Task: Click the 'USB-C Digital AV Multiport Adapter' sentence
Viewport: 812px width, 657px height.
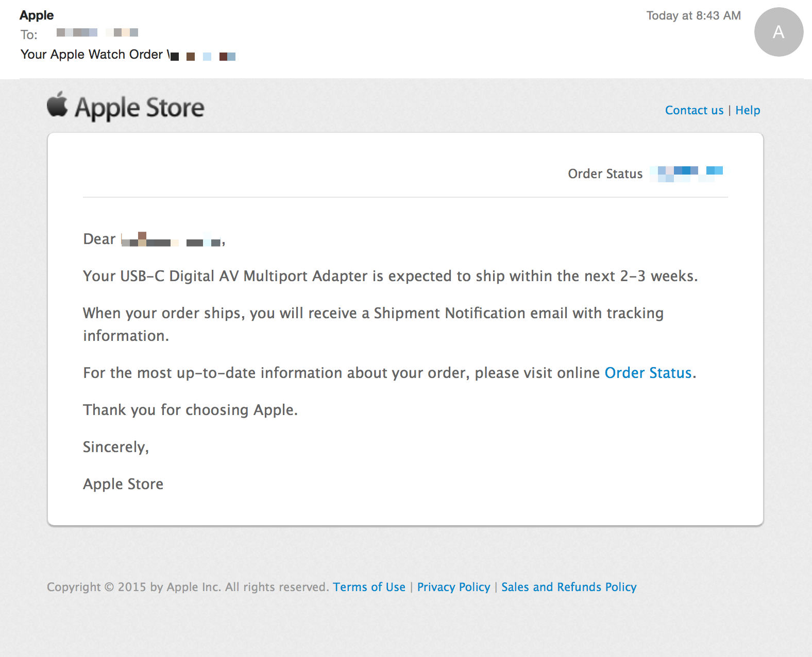Action: [x=390, y=276]
